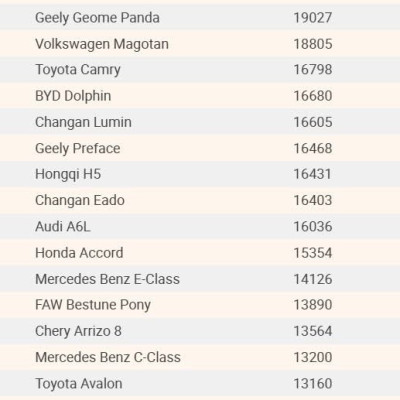Click the BYD Dolphin row
This screenshot has height=400, width=400.
coord(200,96)
